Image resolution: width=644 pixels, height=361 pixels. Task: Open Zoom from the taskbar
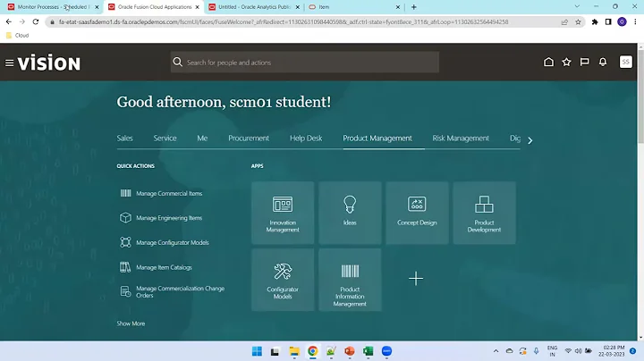tap(386, 351)
